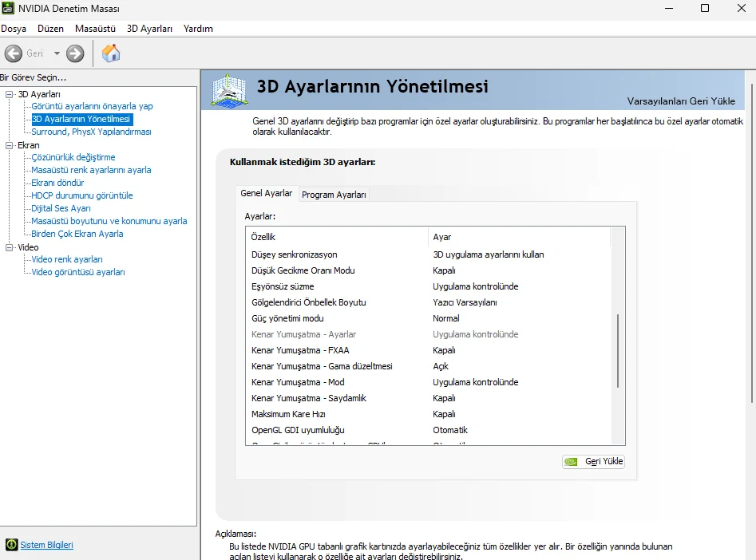Open the 3D Ayarları menu

tap(149, 29)
